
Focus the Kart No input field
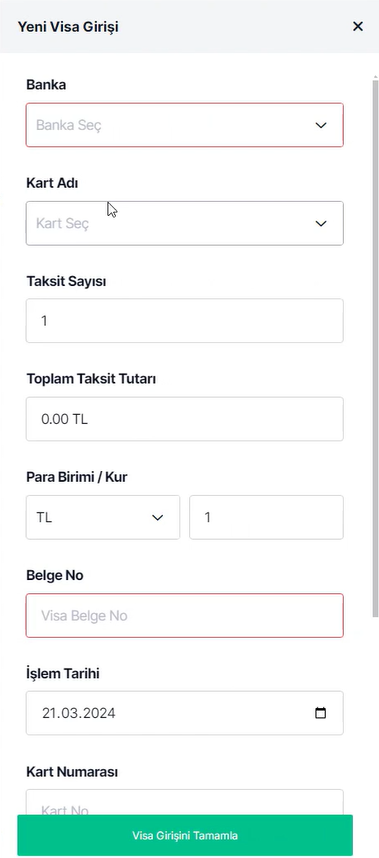pos(185,802)
